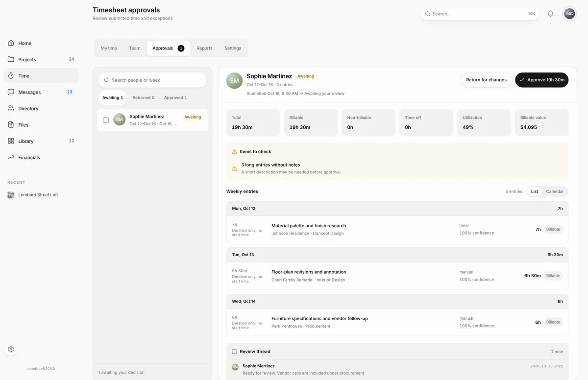This screenshot has width=588, height=380.
Task: Switch weekly entries to Calendar view
Action: click(x=555, y=191)
